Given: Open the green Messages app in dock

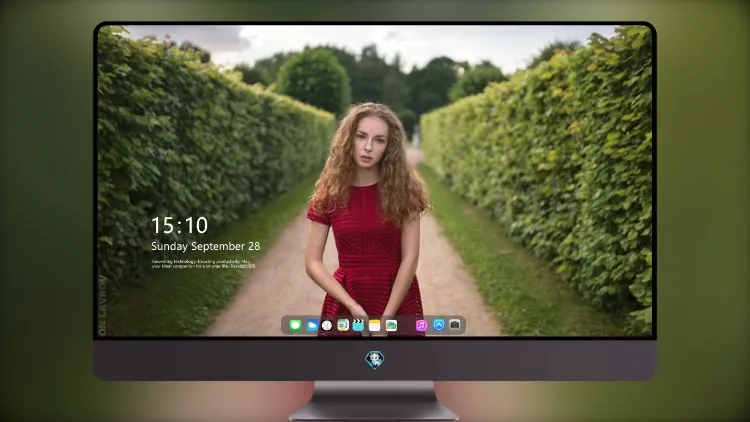Looking at the screenshot, I should click(x=295, y=326).
